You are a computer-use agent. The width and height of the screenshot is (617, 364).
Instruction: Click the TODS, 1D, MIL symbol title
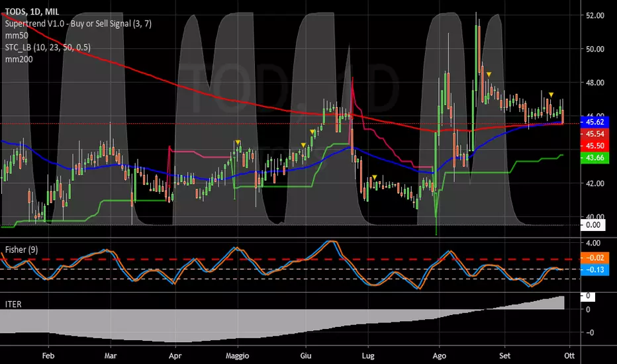[x=32, y=12]
